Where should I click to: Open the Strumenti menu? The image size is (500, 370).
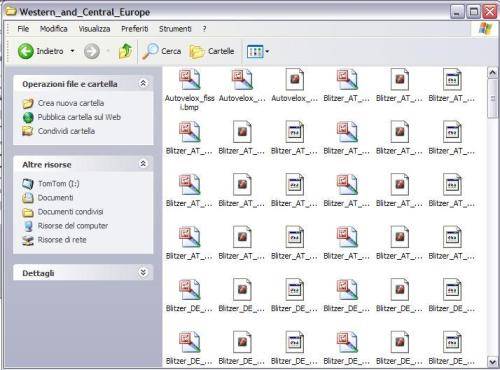175,29
